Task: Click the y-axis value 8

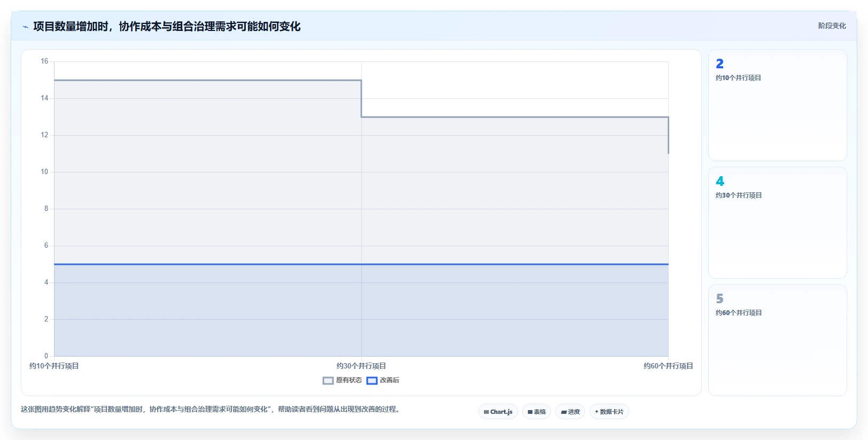Action: point(46,209)
